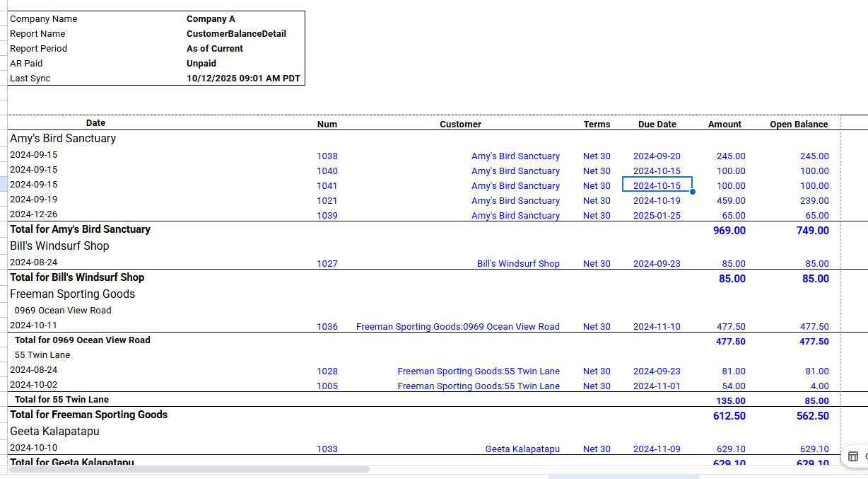This screenshot has width=868, height=479.
Task: Click the '10/12/2025 09:01 AM PDT' sync time cell
Action: (x=244, y=79)
